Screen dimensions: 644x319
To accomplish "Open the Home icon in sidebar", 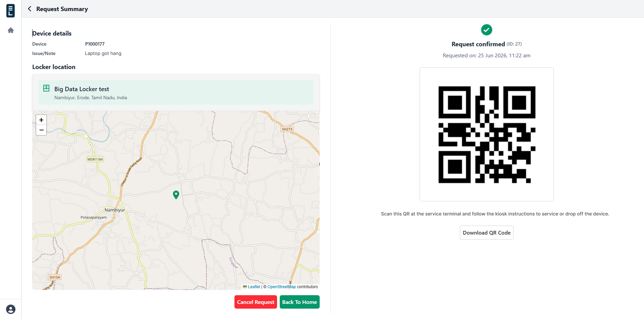I will click(11, 30).
